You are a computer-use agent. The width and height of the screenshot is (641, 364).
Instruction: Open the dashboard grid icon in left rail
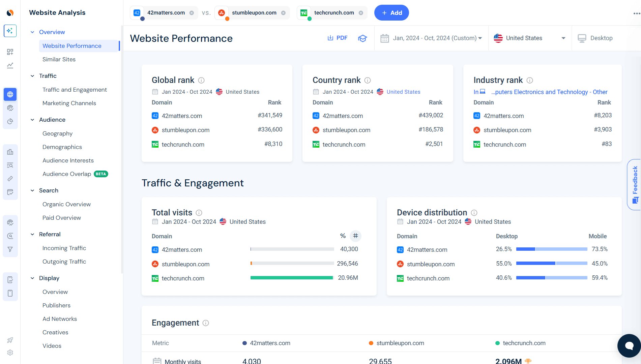pyautogui.click(x=10, y=52)
